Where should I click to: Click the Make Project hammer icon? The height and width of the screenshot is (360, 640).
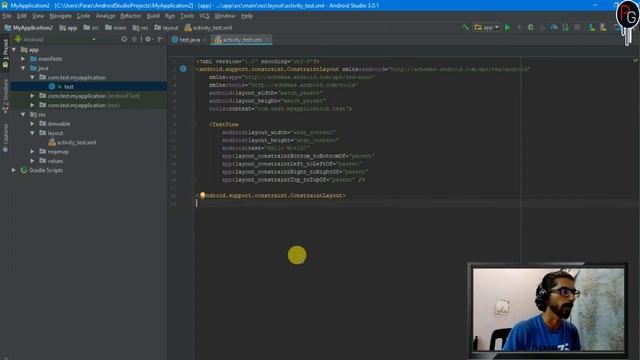coord(465,27)
